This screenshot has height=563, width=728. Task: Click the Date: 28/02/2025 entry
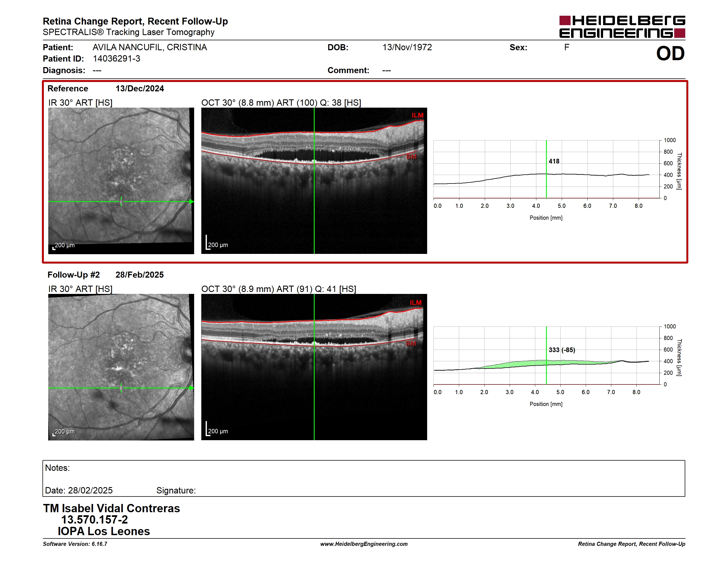pos(79,490)
